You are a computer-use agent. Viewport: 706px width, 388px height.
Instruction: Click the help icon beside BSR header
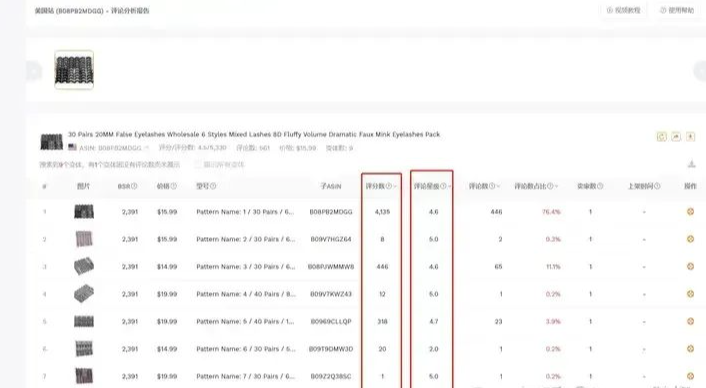coord(134,186)
